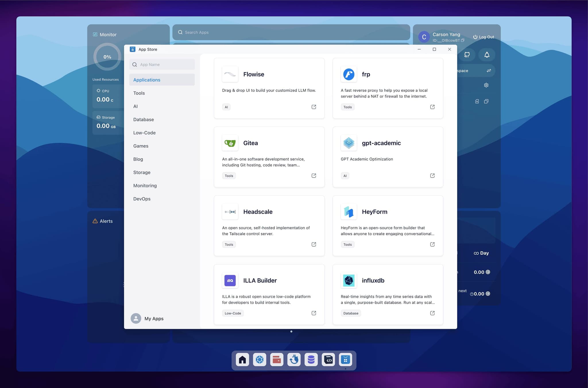
Task: Open the HeyForm app icon
Action: pos(349,212)
